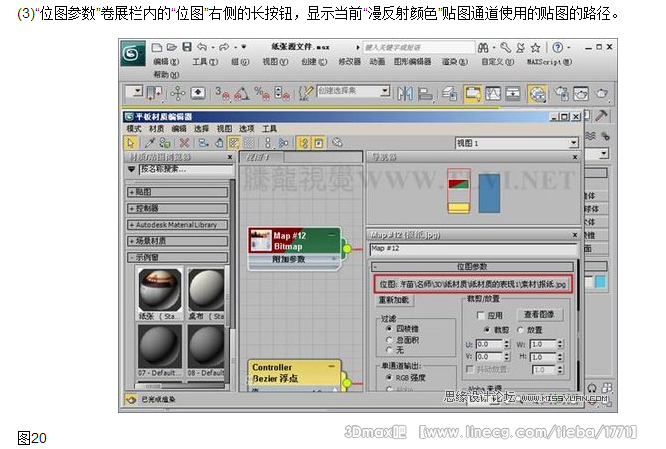Click the 3ds Max application logo button
Screen dimensions: 666x449
coord(133,53)
